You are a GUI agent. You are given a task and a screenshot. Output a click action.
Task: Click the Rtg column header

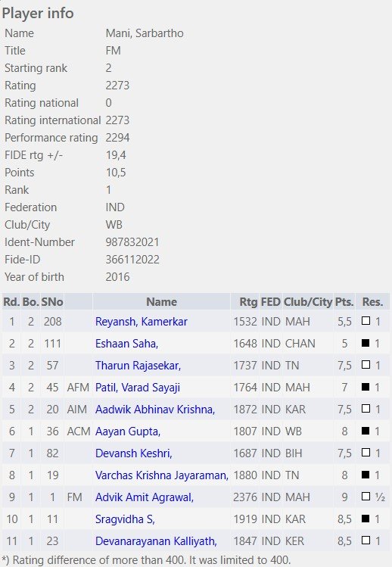(x=248, y=301)
